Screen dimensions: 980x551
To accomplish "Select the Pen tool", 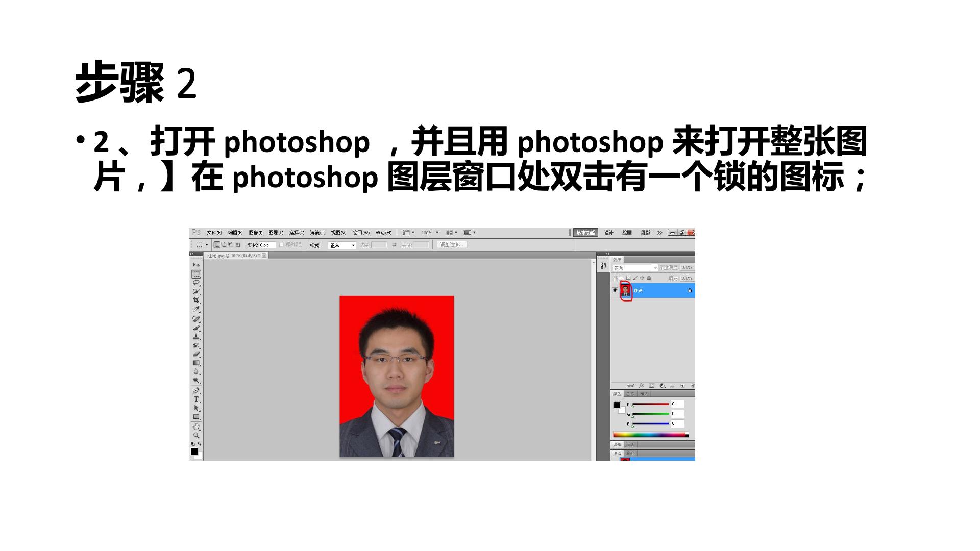I will [x=196, y=390].
